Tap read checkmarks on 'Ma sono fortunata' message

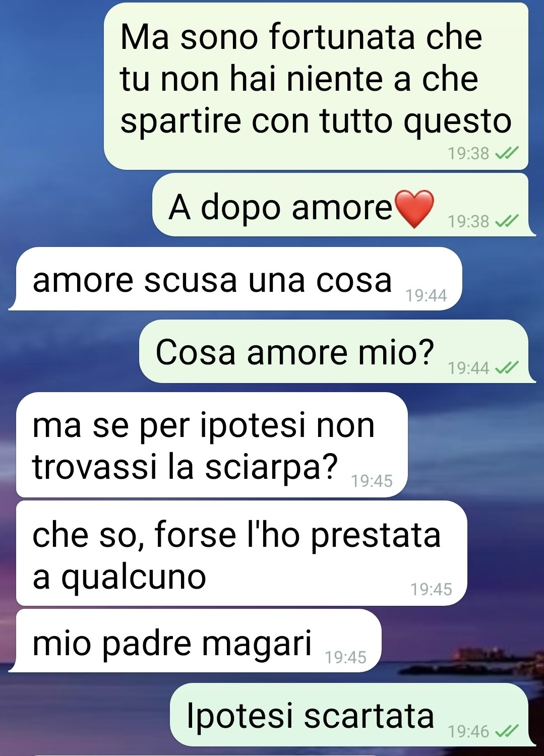pos(506,153)
